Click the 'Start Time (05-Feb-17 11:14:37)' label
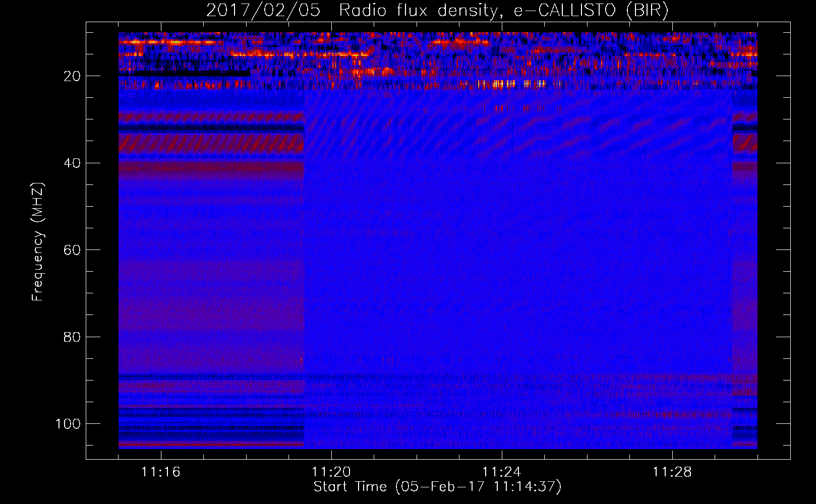Viewport: 816px width, 504px height. click(x=437, y=487)
